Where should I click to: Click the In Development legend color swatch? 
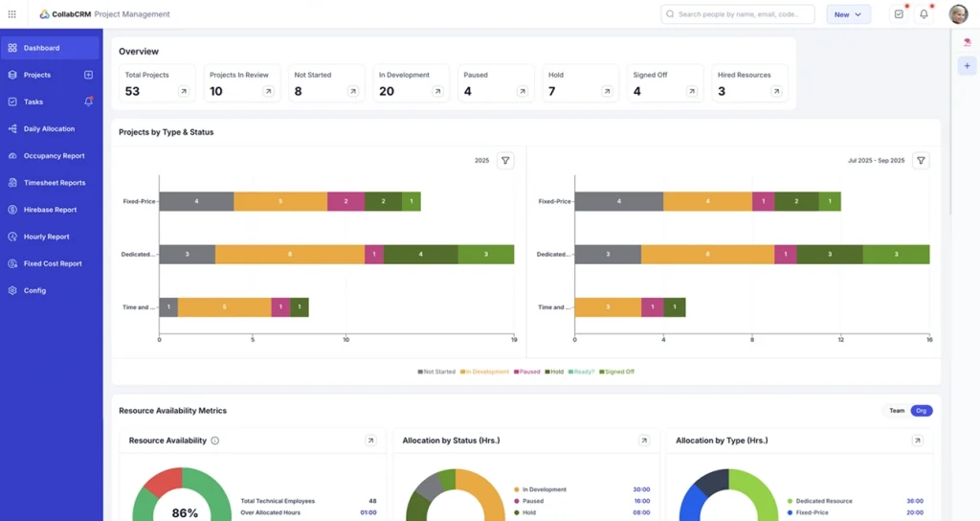tap(462, 372)
